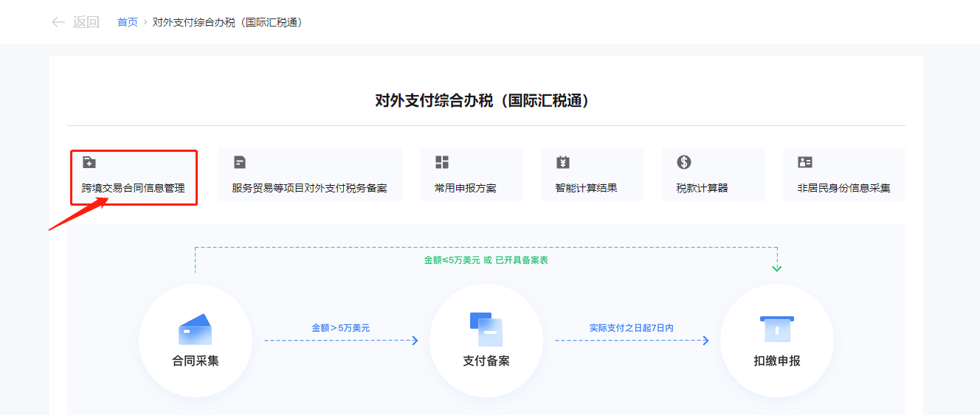Viewport: 980px width, 415px height.
Task: Click the 合同采集 card icon in the flow chart
Action: pos(195,329)
